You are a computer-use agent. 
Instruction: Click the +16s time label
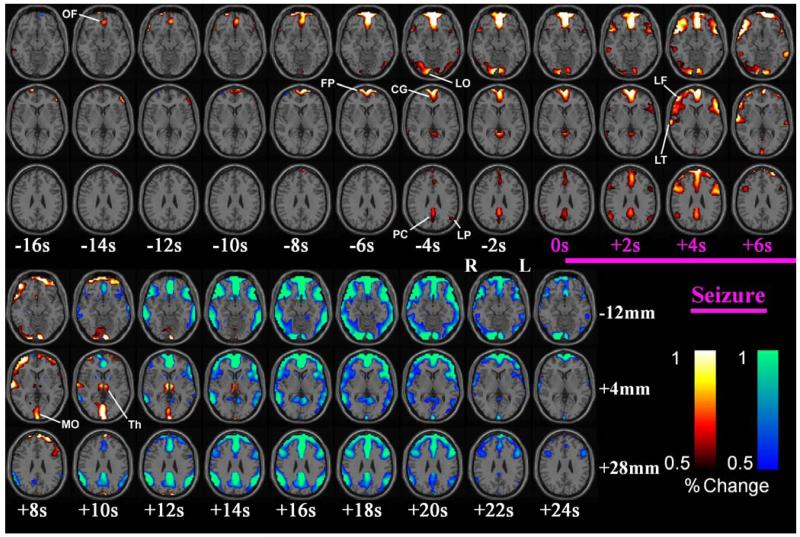(x=296, y=510)
